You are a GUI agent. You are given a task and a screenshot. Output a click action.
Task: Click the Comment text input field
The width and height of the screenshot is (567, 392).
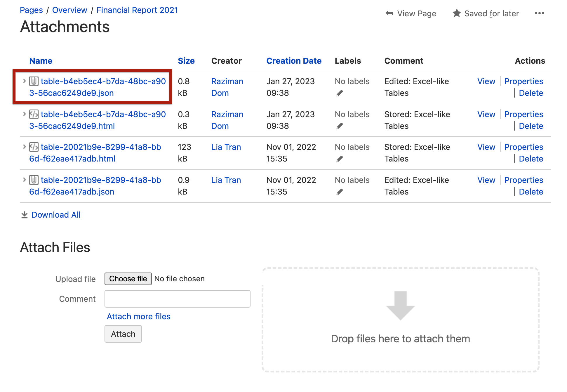point(177,299)
